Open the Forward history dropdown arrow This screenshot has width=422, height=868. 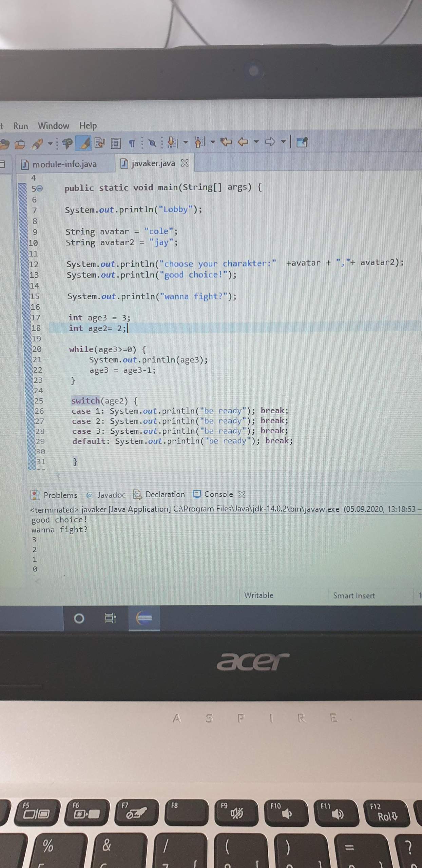pyautogui.click(x=283, y=142)
